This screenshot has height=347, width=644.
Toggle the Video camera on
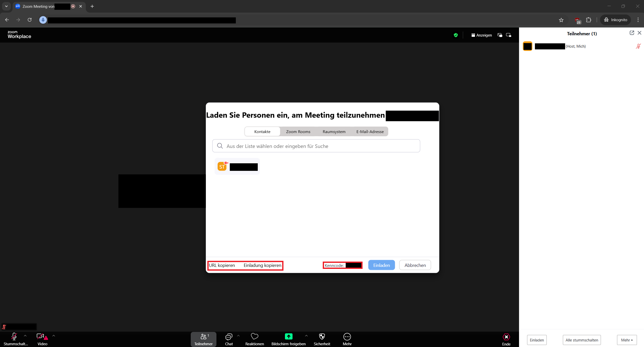click(x=40, y=337)
